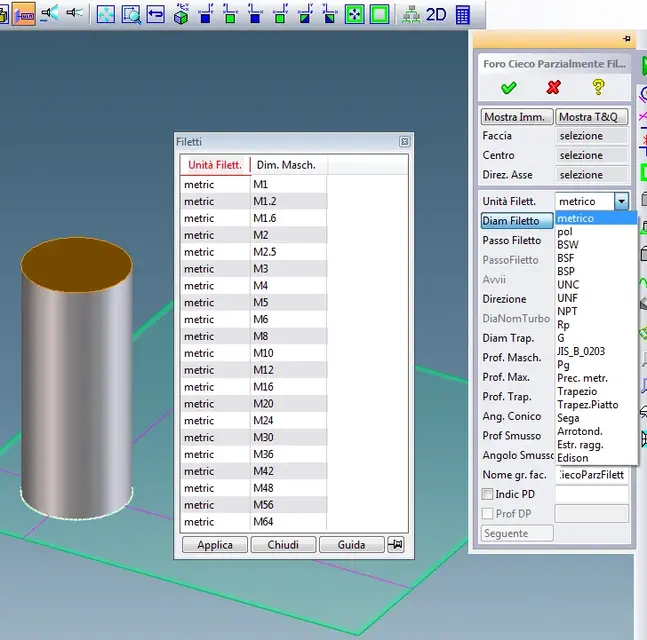This screenshot has height=640, width=647.
Task: Click the pin icon in Filetti dialog
Action: click(395, 544)
